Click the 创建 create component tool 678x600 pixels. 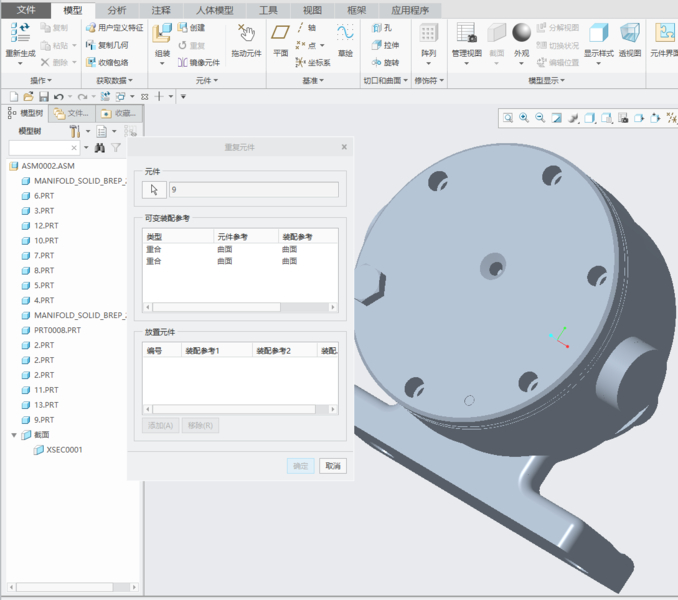tap(191, 28)
